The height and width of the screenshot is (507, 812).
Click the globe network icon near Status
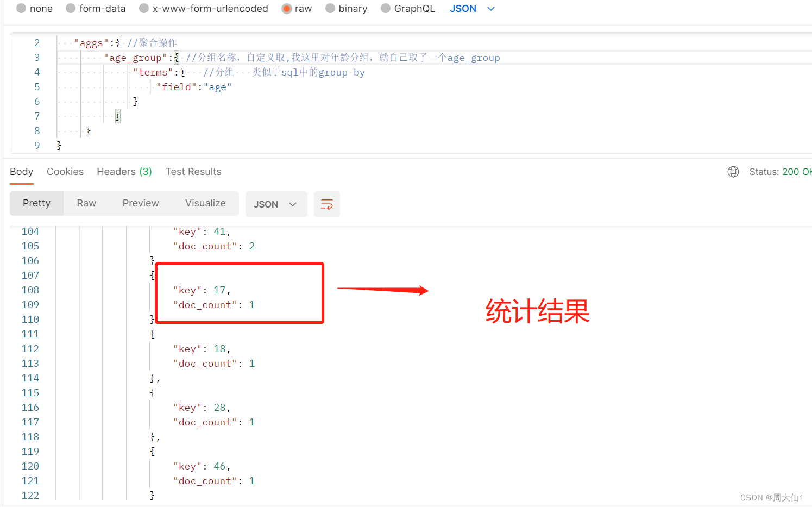(x=733, y=172)
